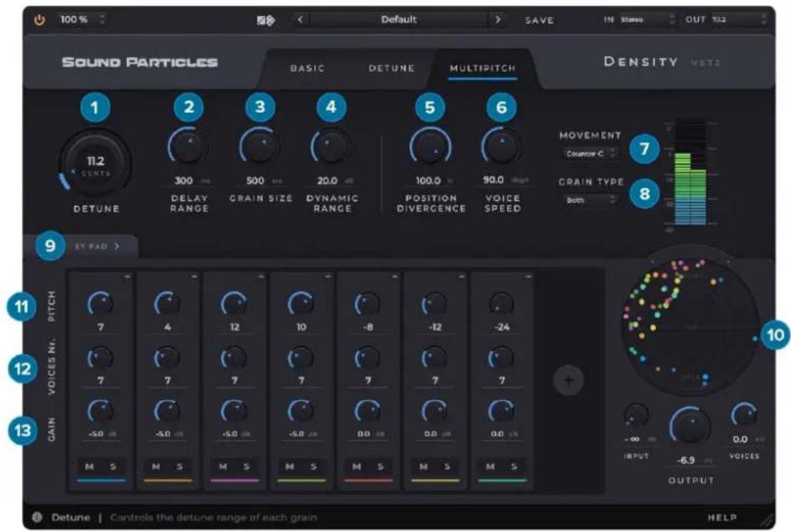Go to next preset with right arrow
The height and width of the screenshot is (532, 791).
(498, 20)
